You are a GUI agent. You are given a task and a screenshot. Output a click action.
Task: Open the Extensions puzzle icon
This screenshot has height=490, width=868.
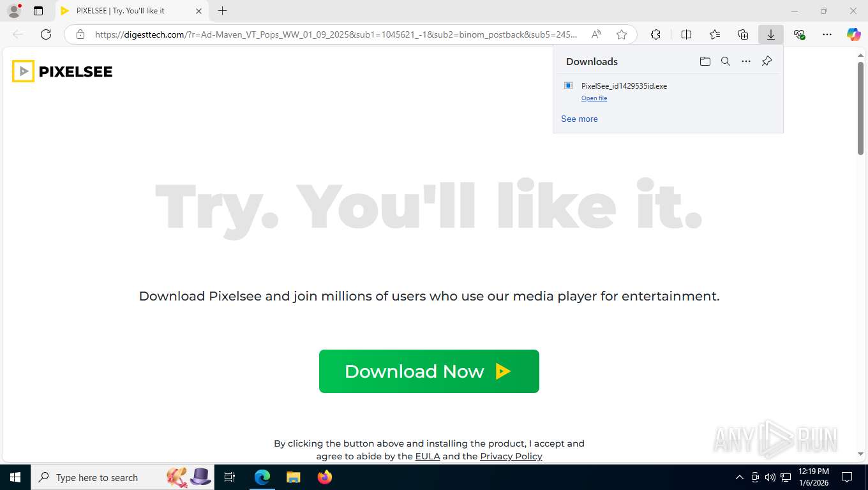point(655,34)
